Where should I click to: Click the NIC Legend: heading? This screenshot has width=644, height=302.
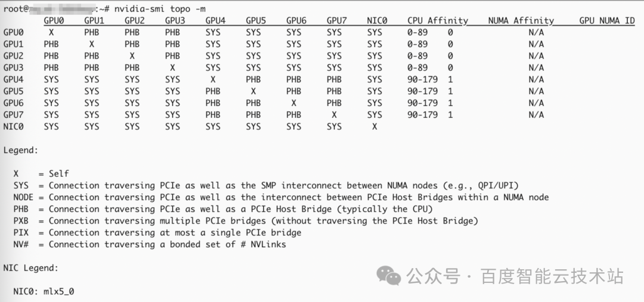[31, 269]
